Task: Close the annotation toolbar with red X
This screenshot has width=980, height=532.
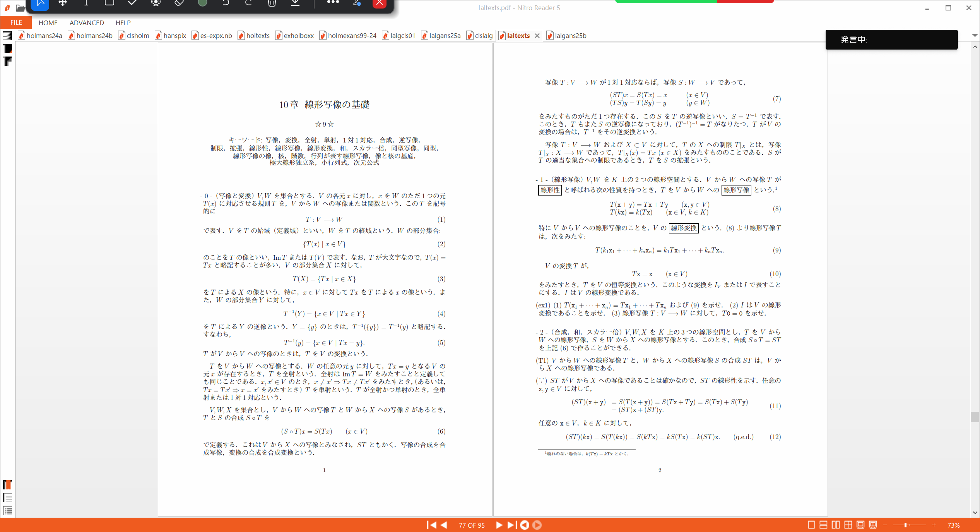Action: (x=380, y=3)
